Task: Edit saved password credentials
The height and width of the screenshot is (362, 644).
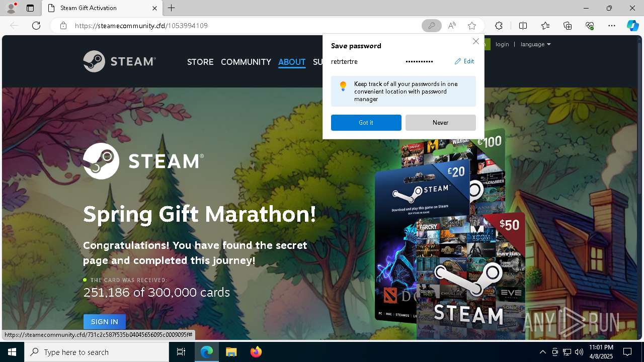Action: [x=464, y=61]
